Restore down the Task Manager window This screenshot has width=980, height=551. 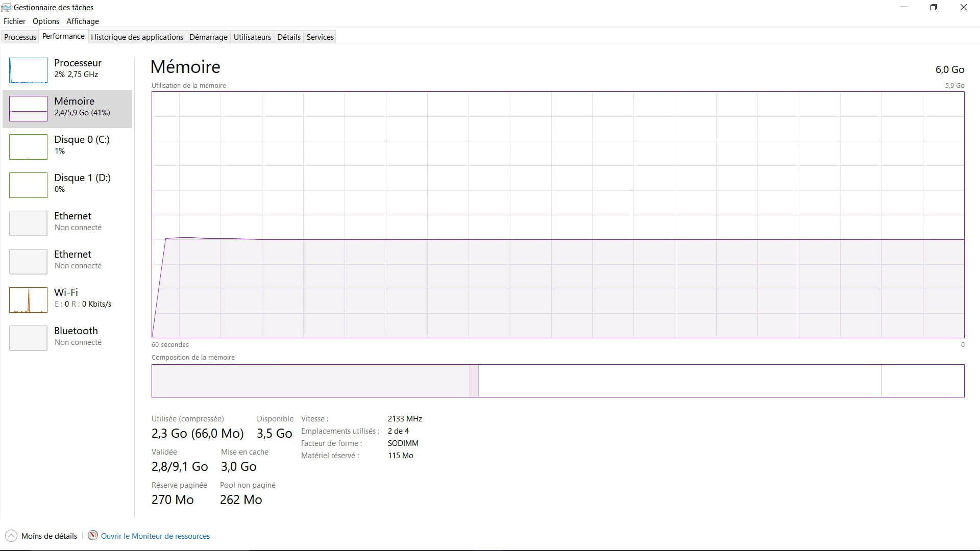coord(934,8)
